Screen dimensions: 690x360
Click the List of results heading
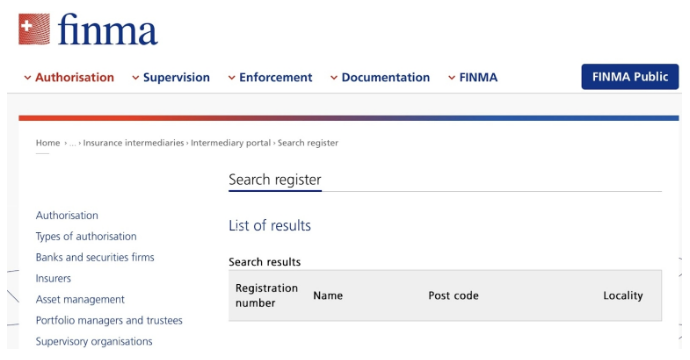(x=269, y=225)
